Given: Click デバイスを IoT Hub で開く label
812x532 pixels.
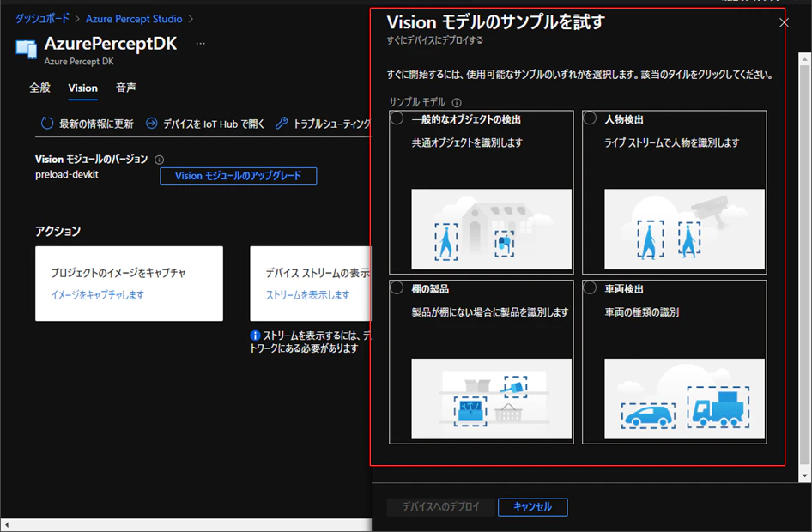Looking at the screenshot, I should (214, 124).
